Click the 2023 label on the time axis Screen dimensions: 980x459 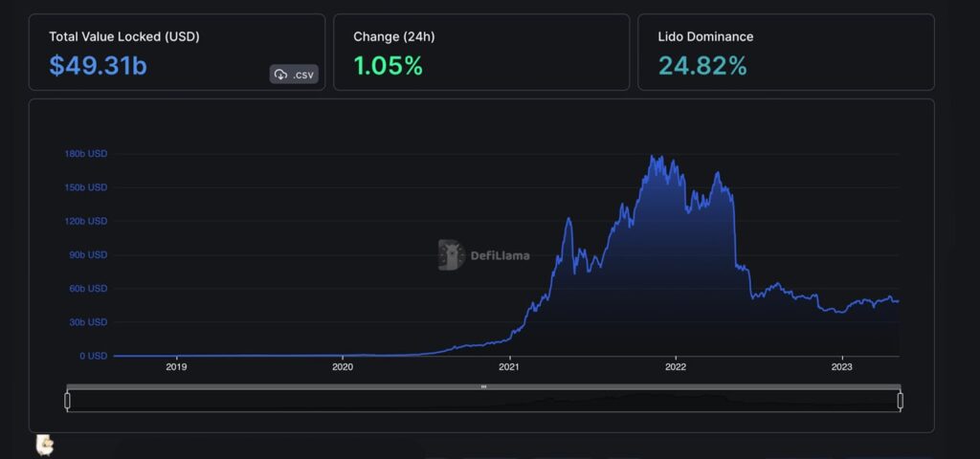[841, 366]
